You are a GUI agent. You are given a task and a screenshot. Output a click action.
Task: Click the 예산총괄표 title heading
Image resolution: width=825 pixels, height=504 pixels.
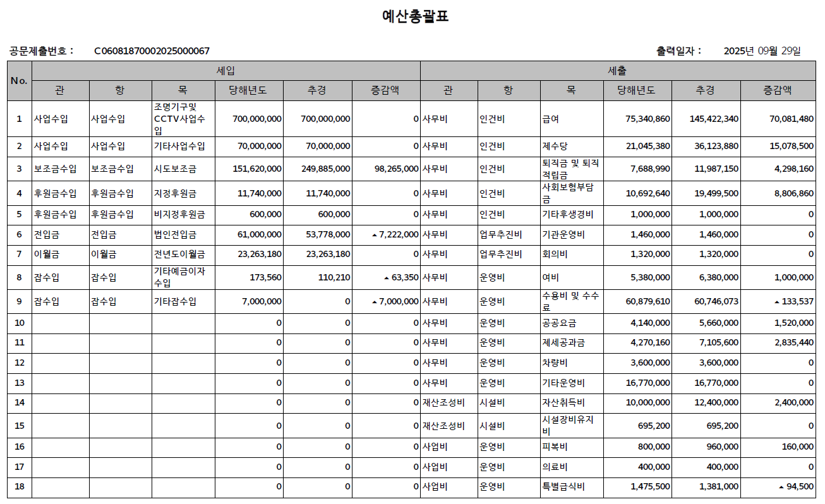415,16
